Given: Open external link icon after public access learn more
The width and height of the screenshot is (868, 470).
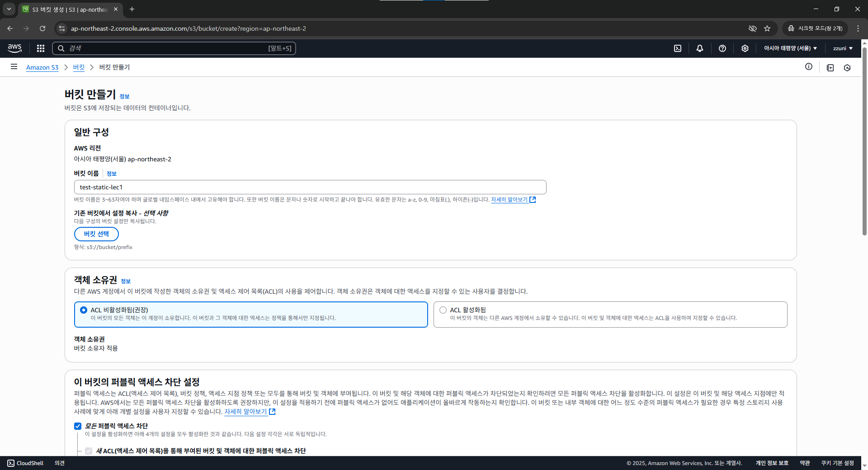Looking at the screenshot, I should point(272,412).
